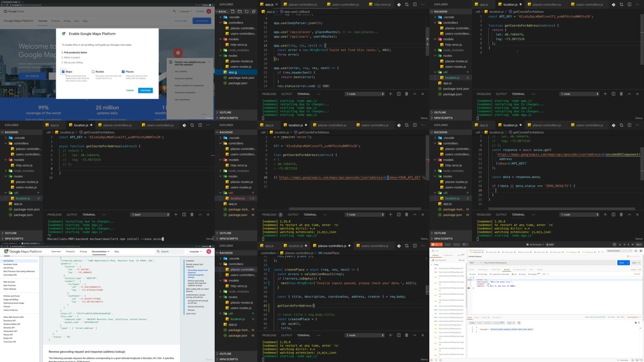Click the heart icon in the Postman header
Image resolution: width=644 pixels, height=362 pixels.
(x=633, y=245)
